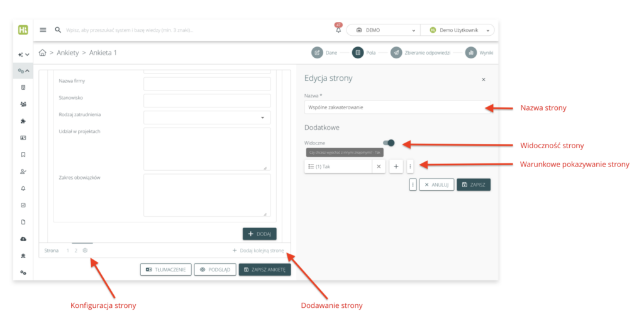Click the Nazwa page name field
This screenshot has width=644, height=326.
click(396, 107)
